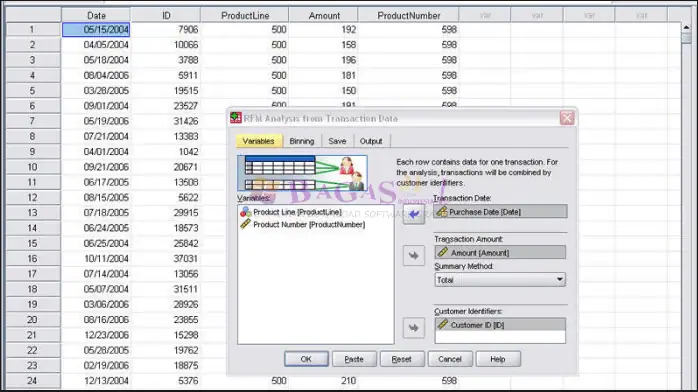
Task: Cancel the RFM Analysis dialog
Action: (450, 359)
